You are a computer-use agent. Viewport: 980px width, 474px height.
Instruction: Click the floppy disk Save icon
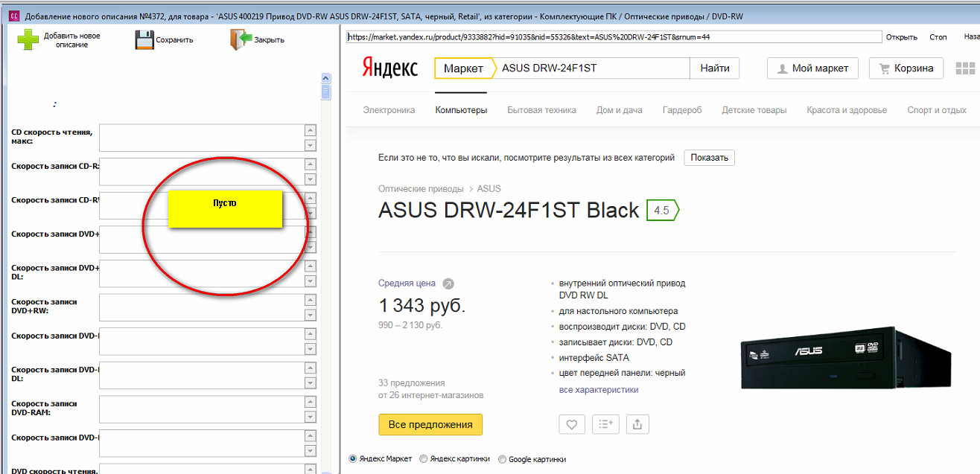click(144, 39)
